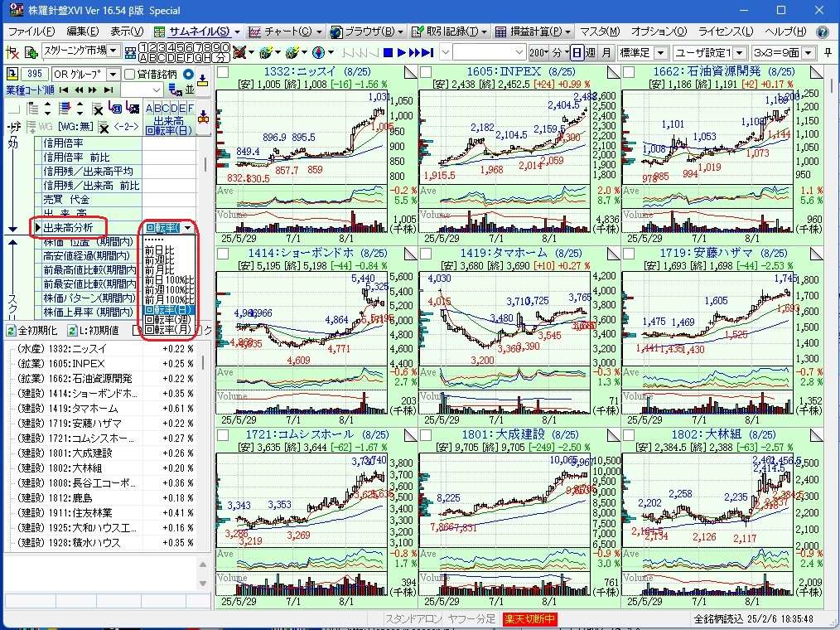Click the blue help question mark icon
The width and height of the screenshot is (840, 630).
(x=823, y=32)
